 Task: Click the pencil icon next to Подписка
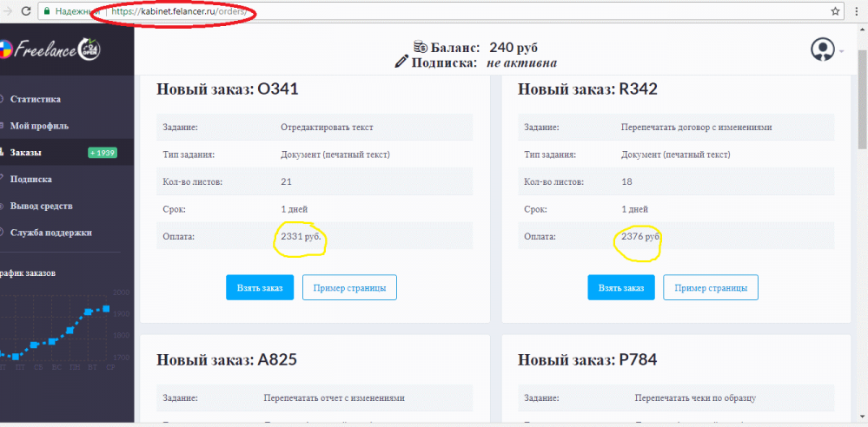401,62
